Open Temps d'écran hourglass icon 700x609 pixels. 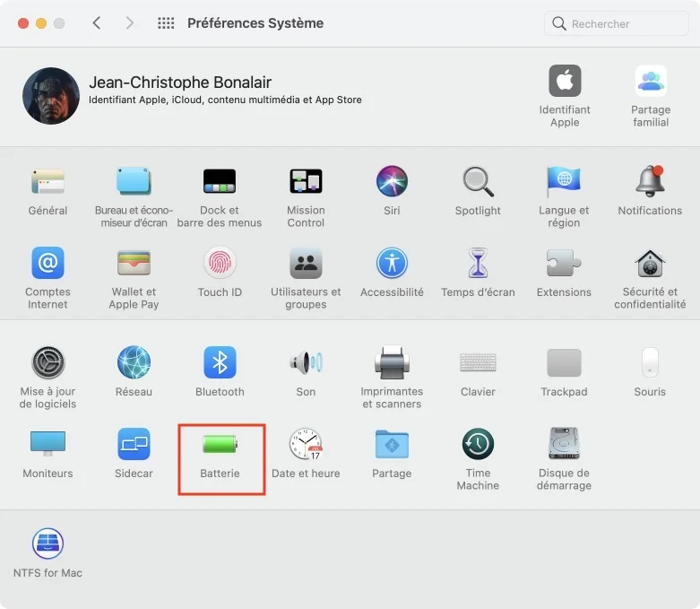pyautogui.click(x=478, y=263)
